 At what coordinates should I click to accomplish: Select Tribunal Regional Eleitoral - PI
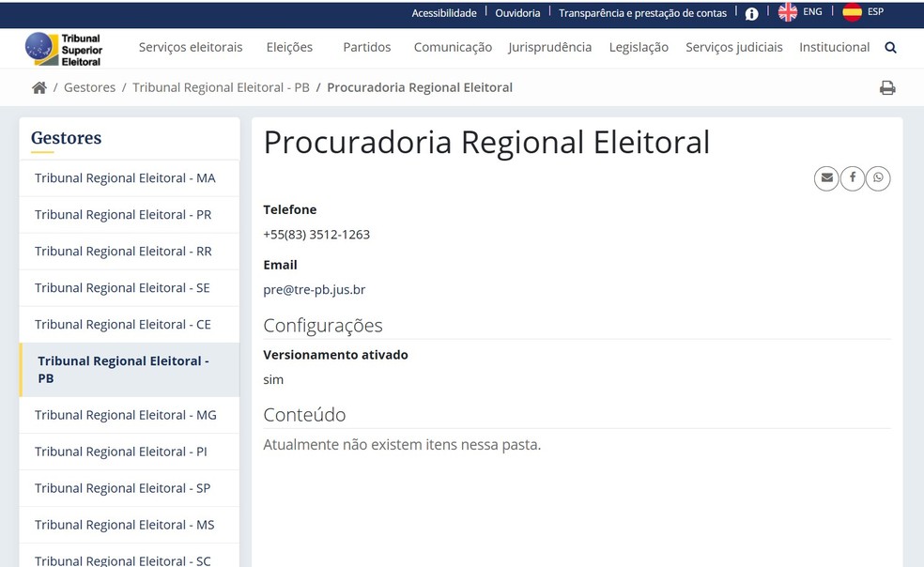click(x=130, y=452)
